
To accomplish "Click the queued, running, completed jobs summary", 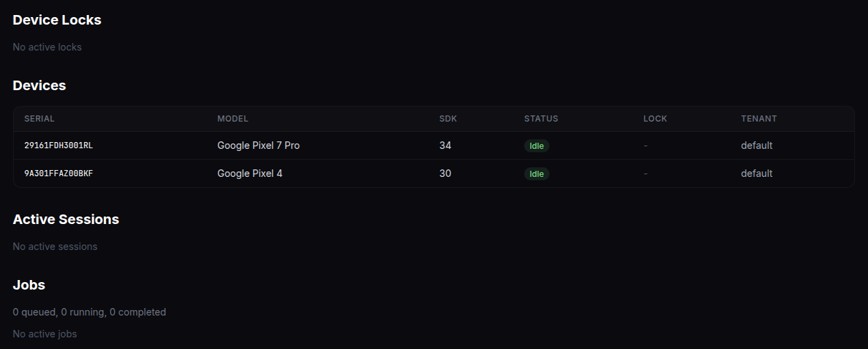I will pos(89,312).
